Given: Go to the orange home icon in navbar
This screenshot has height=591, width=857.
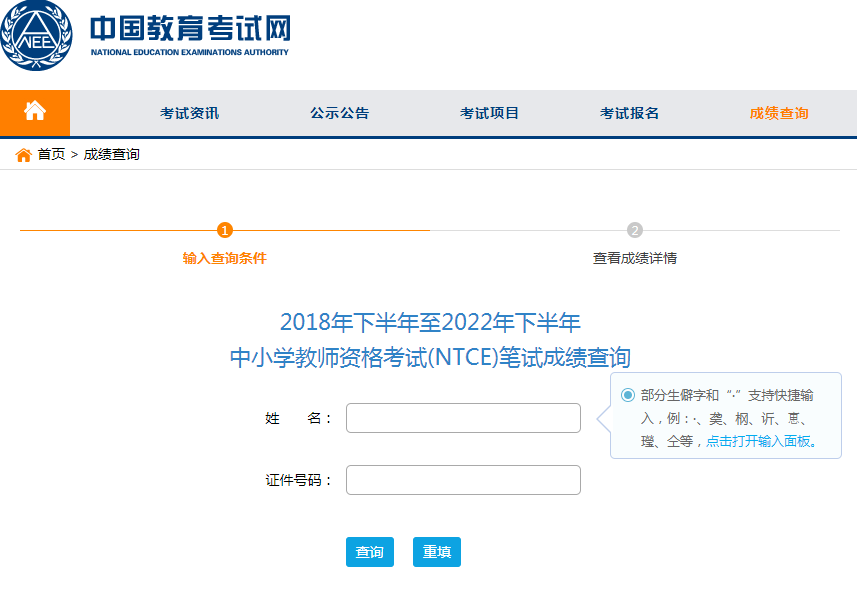Looking at the screenshot, I should (35, 112).
